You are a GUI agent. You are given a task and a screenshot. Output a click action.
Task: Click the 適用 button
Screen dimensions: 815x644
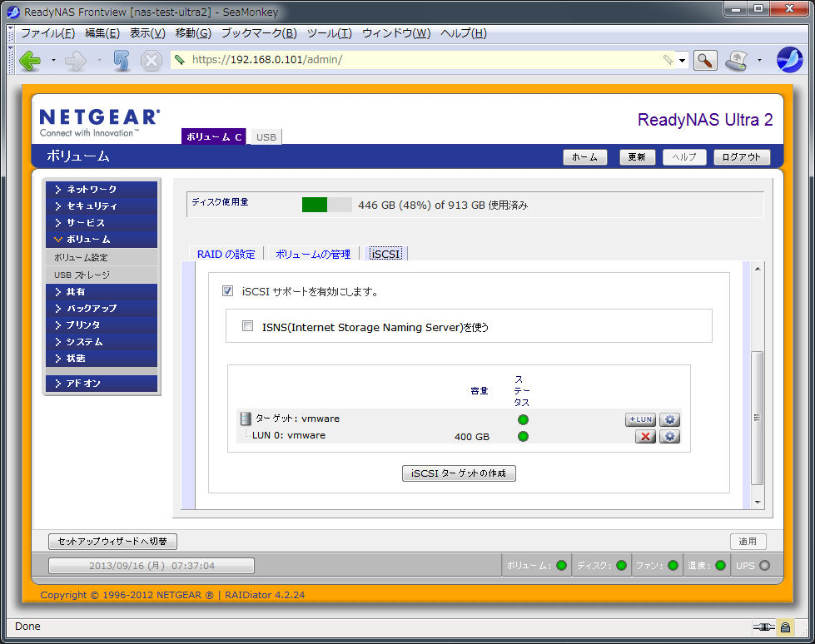(x=748, y=541)
